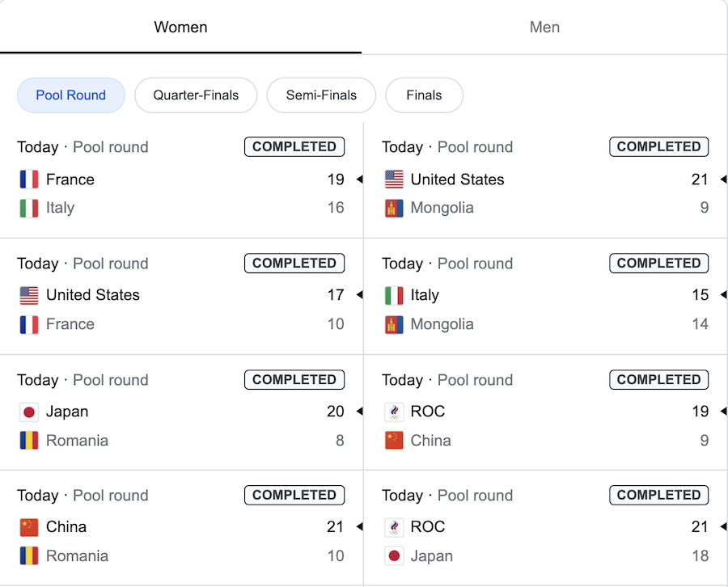This screenshot has width=728, height=587.
Task: Open the ROC vs Japan match card
Action: coord(545,528)
